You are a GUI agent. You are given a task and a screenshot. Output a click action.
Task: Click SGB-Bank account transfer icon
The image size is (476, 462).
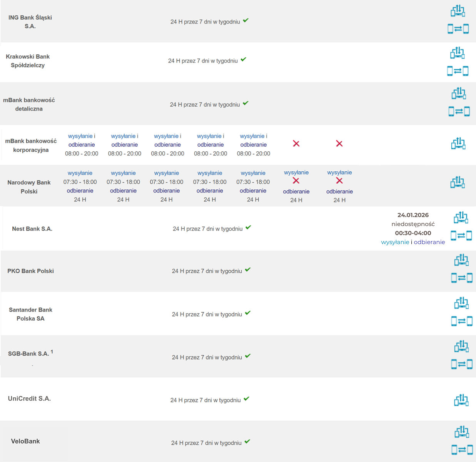[461, 346]
